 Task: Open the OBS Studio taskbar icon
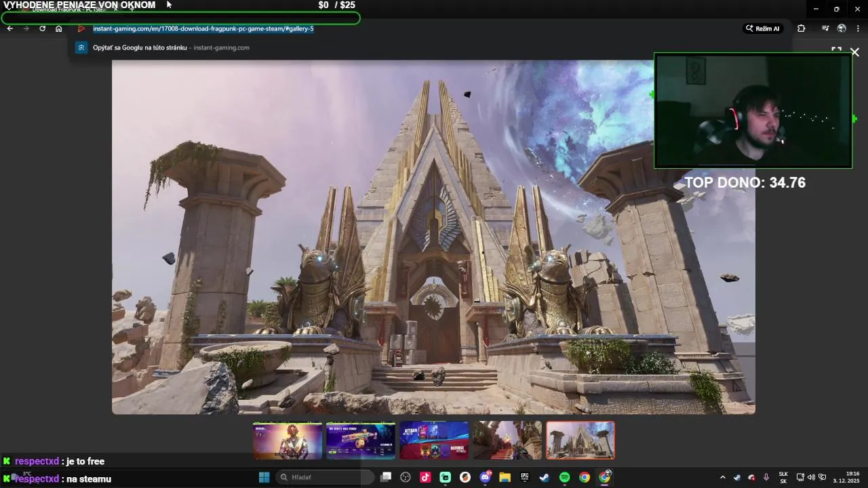coord(406,477)
